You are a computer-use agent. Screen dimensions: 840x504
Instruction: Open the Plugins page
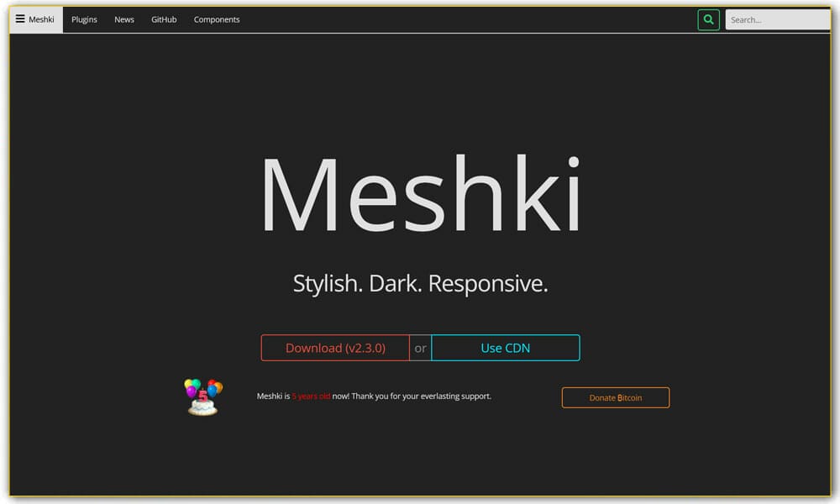[x=84, y=19]
